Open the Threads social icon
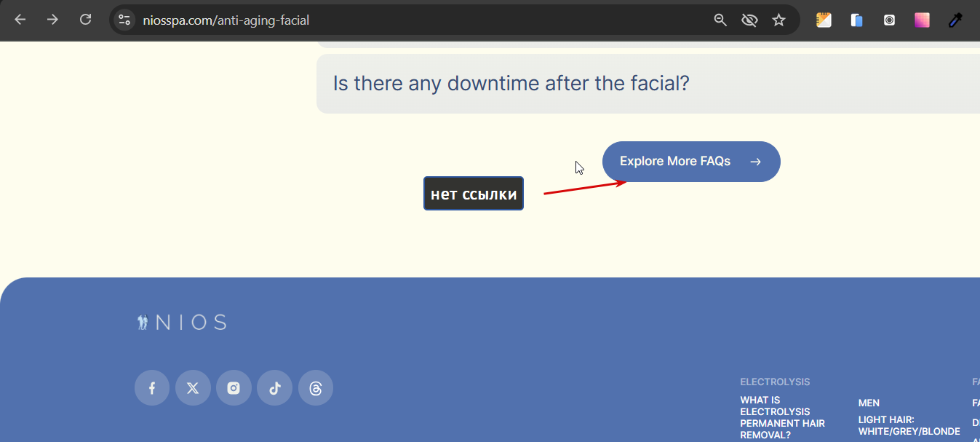 [x=315, y=387]
